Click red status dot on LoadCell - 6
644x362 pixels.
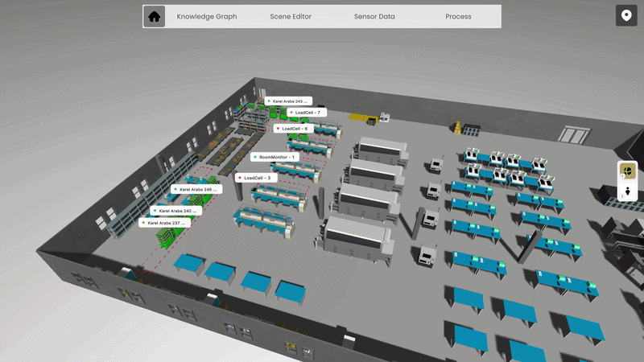(x=278, y=129)
